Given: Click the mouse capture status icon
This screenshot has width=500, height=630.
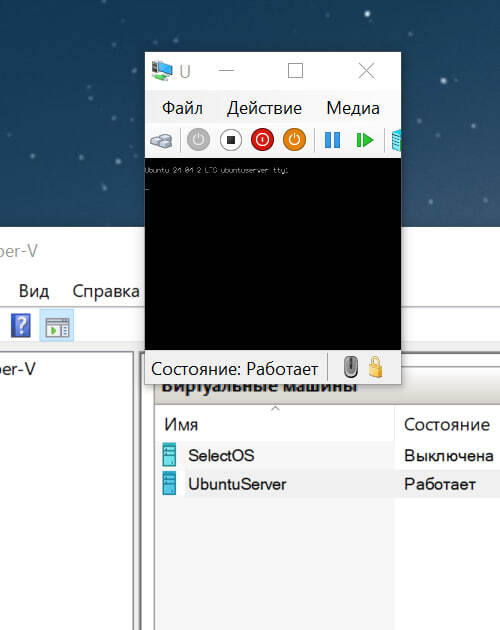Looking at the screenshot, I should (351, 367).
